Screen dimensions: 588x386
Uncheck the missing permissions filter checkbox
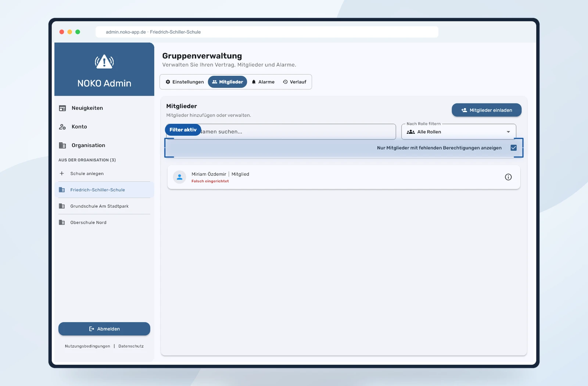[514, 148]
